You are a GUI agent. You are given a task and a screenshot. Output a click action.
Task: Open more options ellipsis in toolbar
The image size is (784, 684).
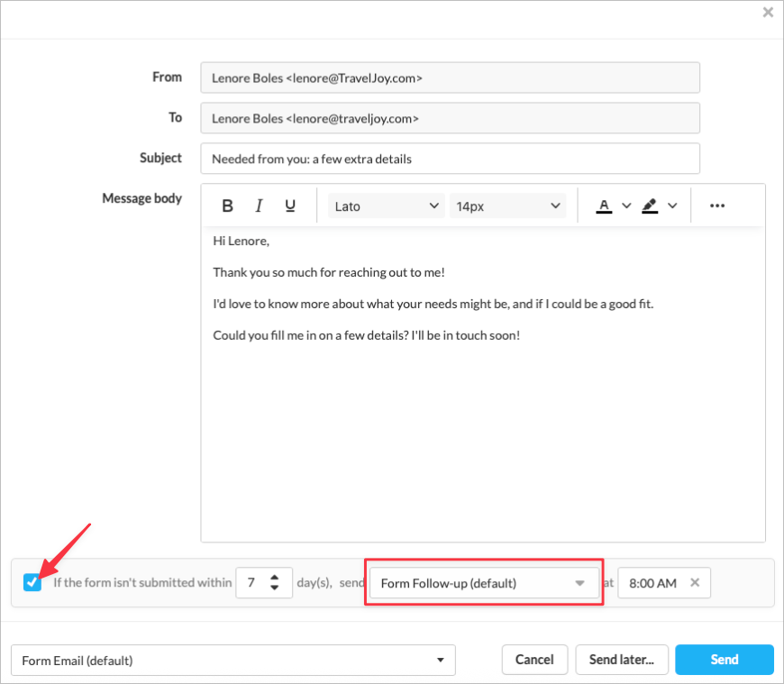coord(717,206)
